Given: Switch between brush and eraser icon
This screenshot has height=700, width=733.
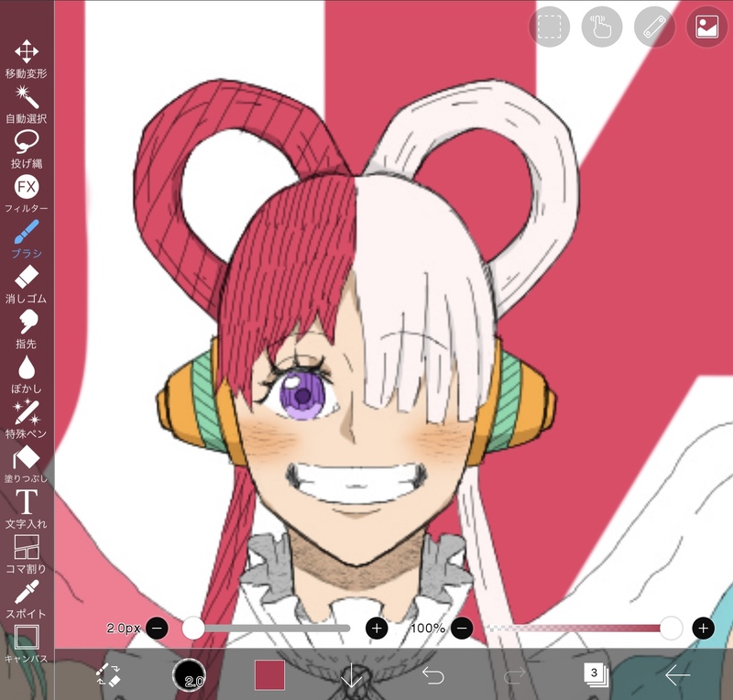Looking at the screenshot, I should [108, 674].
